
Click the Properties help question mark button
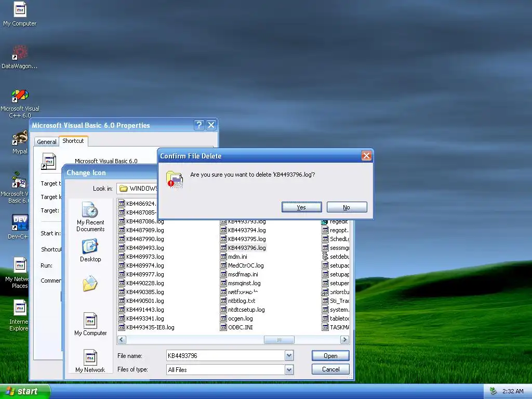(x=199, y=125)
